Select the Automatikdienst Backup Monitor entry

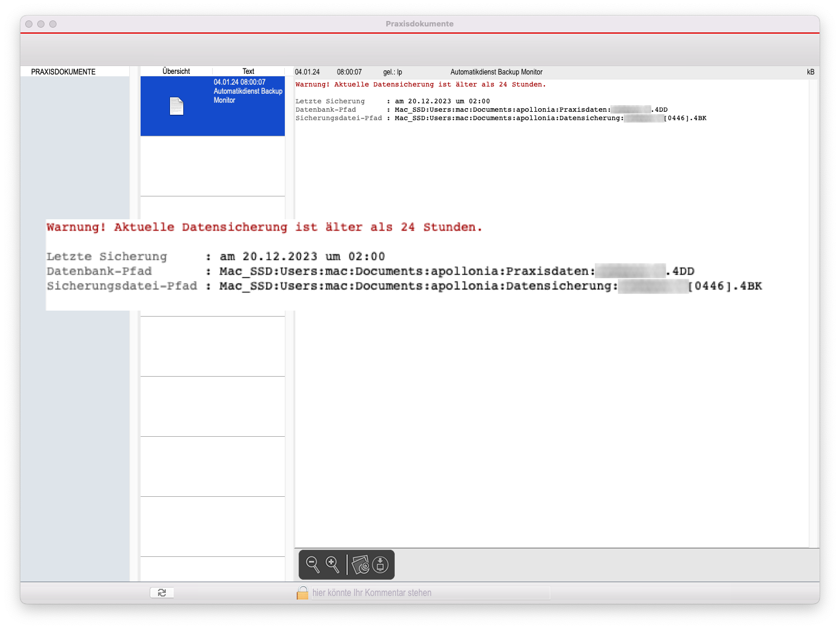point(248,91)
